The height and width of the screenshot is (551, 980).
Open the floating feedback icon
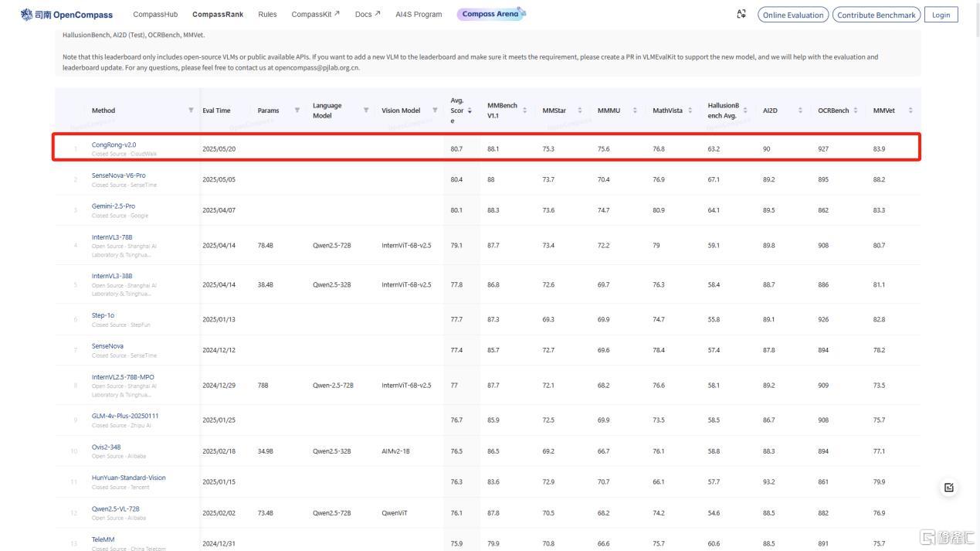(949, 487)
